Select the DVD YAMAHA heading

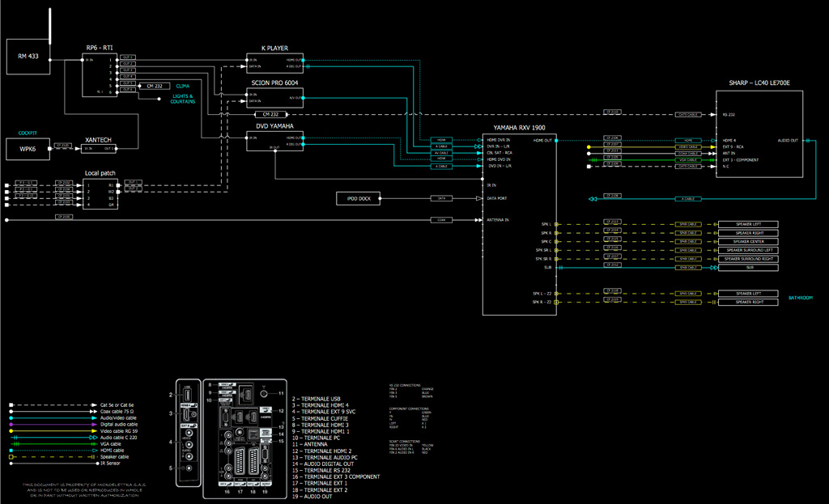tap(274, 126)
